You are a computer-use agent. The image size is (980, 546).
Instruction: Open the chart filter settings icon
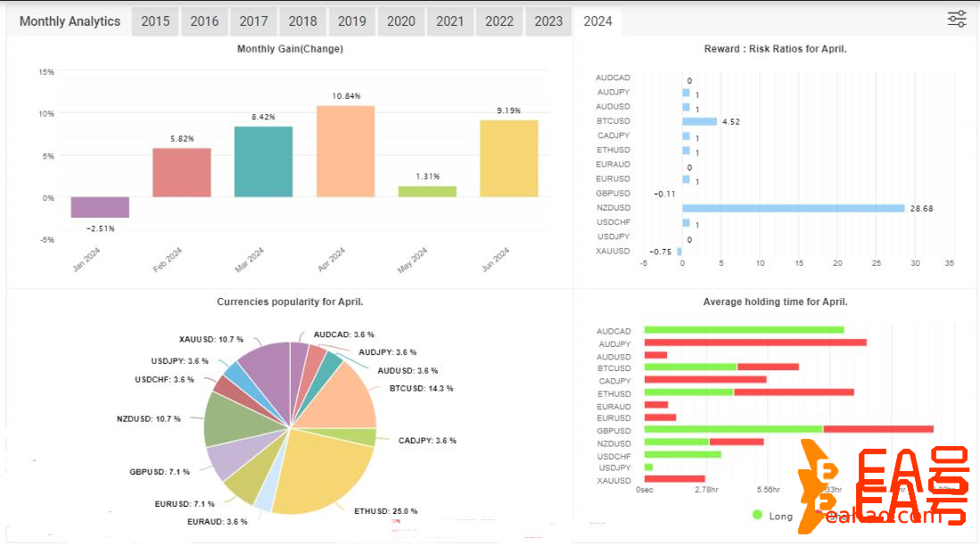(957, 19)
